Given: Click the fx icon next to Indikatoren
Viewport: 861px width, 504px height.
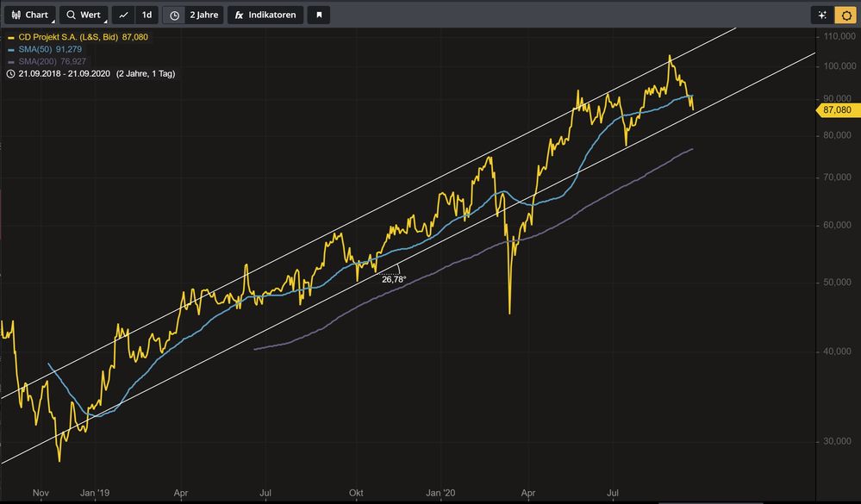Looking at the screenshot, I should pos(238,15).
